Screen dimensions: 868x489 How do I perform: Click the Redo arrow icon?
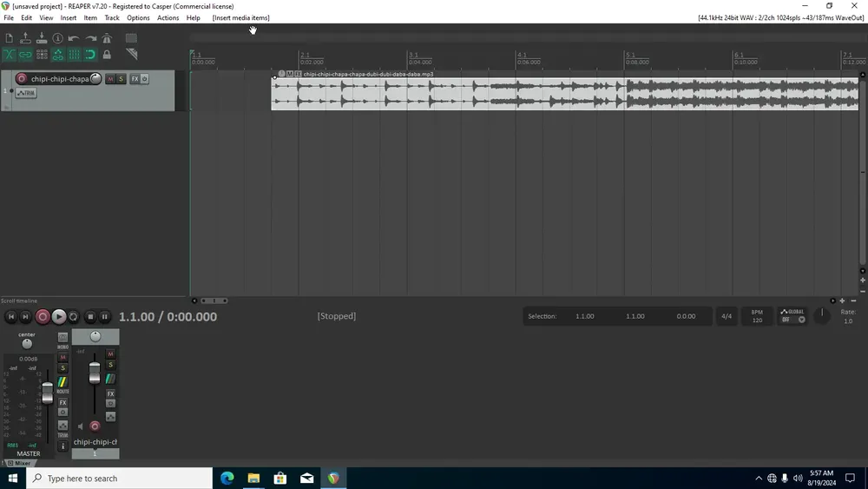(90, 38)
